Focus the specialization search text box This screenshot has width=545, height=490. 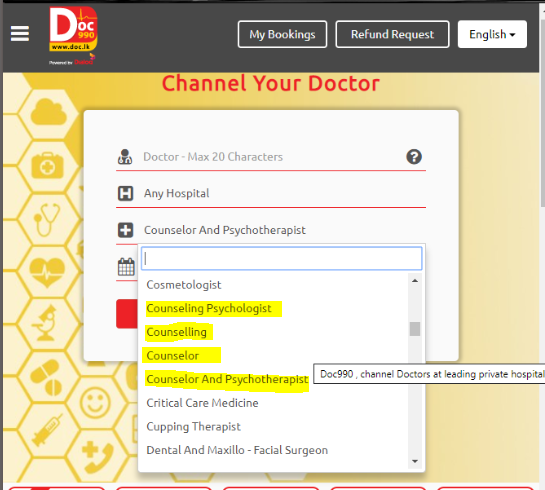[x=282, y=258]
